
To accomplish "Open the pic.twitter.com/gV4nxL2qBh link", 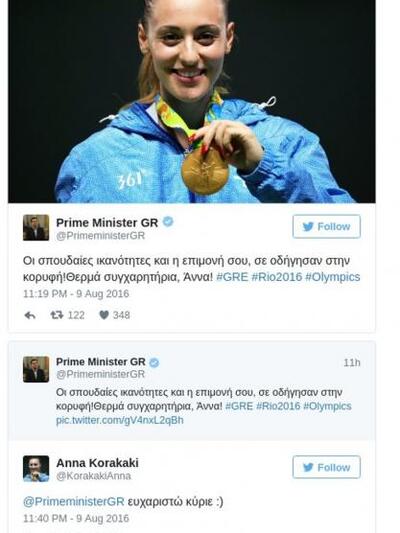I will [120, 420].
